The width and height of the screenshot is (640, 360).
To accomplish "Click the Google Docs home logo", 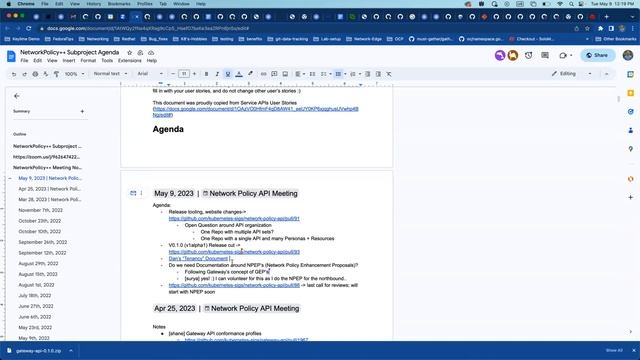I will click(x=11, y=56).
